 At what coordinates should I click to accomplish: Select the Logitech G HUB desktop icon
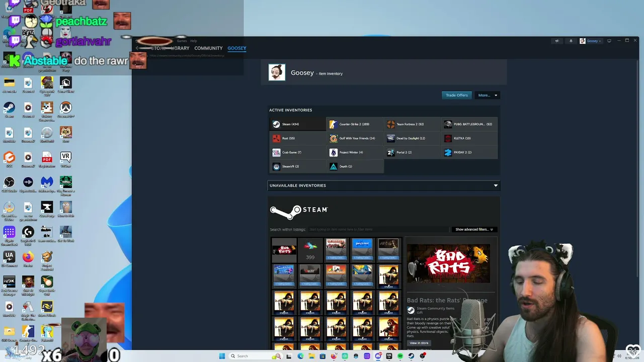(28, 235)
